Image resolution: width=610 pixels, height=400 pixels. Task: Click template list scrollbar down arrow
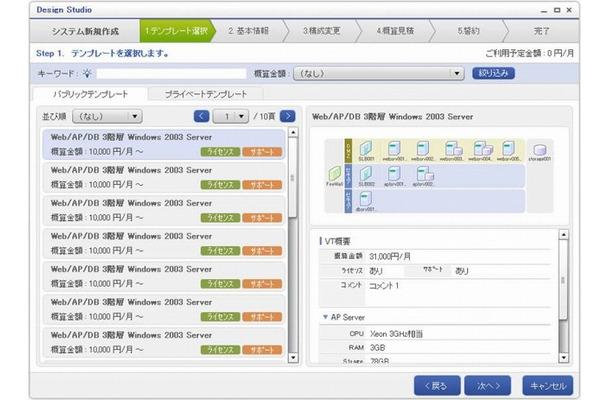click(293, 358)
